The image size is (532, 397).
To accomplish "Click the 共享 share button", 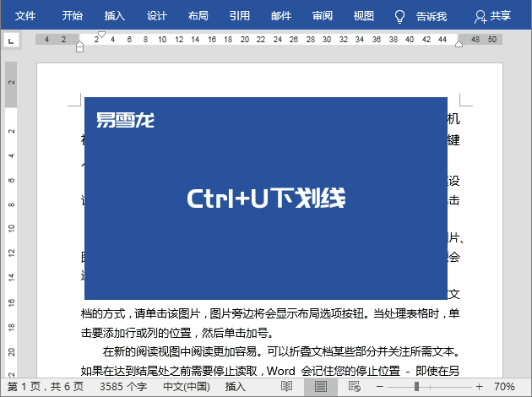I will coord(492,16).
